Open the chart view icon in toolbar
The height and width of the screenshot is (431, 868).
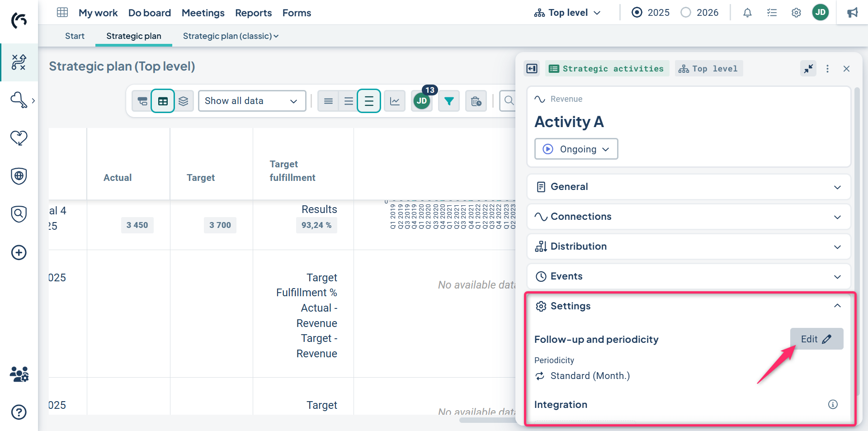pyautogui.click(x=395, y=101)
